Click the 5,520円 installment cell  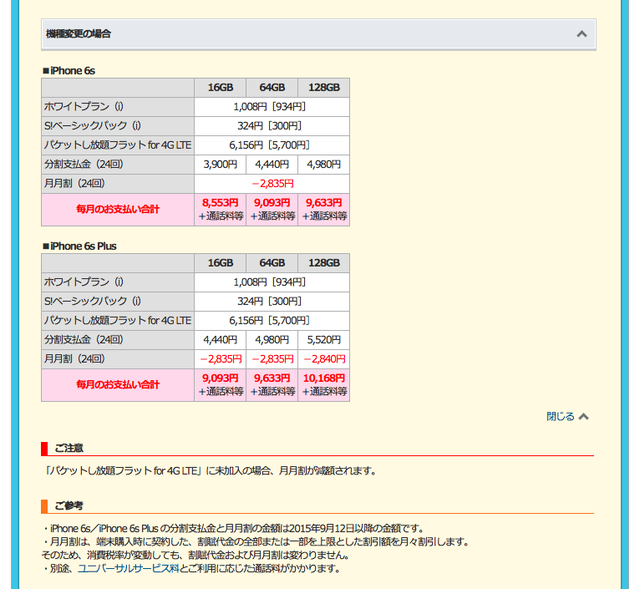(324, 340)
